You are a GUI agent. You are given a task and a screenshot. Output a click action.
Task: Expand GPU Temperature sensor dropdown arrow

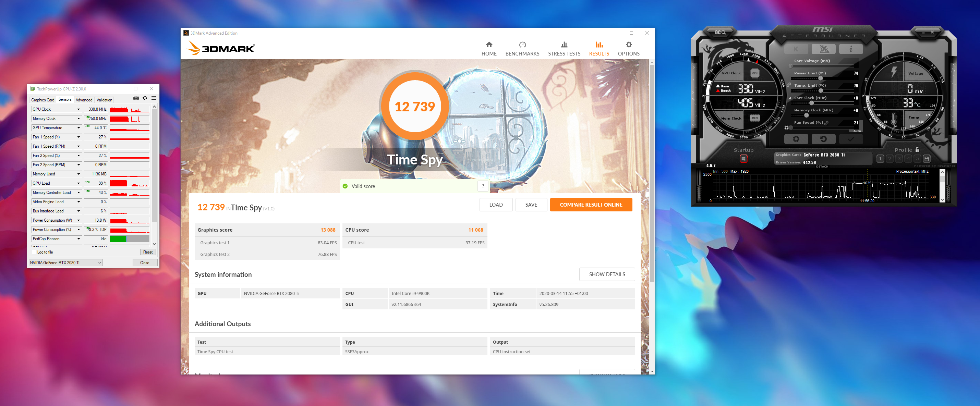[78, 128]
